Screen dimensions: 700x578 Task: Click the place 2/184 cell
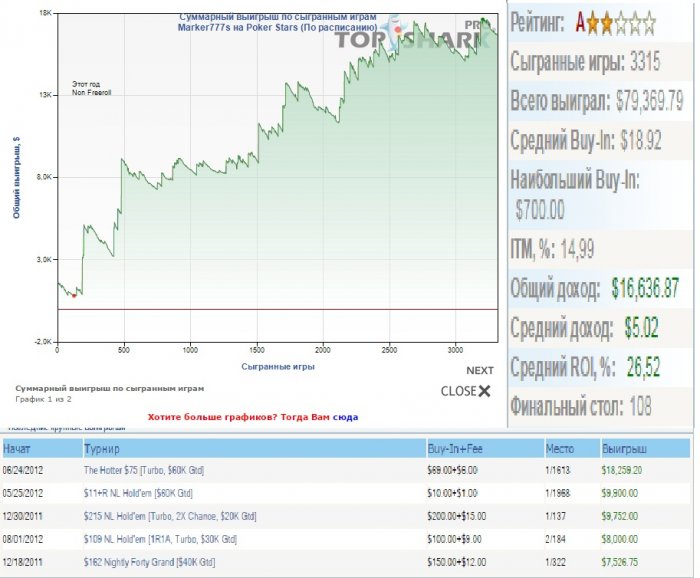click(x=555, y=539)
